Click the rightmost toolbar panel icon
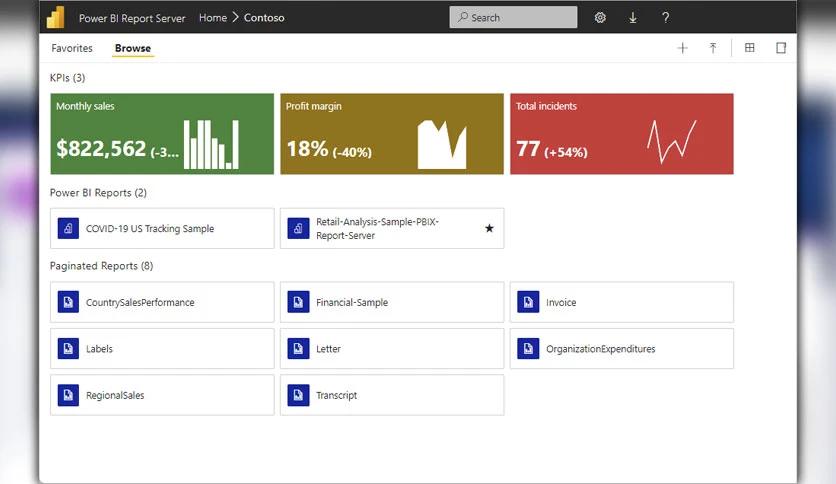The image size is (836, 484). tap(781, 48)
